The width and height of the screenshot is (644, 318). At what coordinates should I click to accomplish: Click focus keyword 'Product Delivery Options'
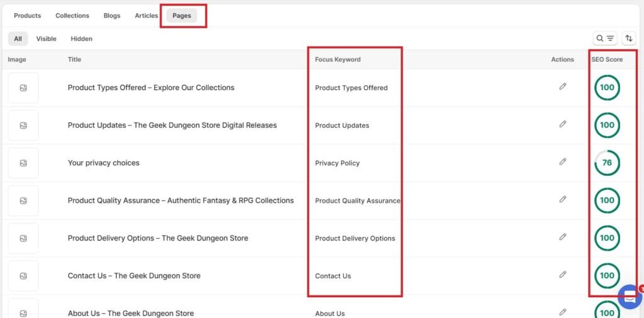355,238
